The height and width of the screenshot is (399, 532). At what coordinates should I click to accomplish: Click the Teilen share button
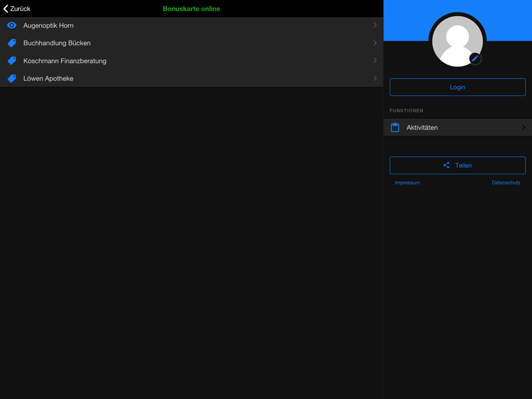click(x=458, y=165)
